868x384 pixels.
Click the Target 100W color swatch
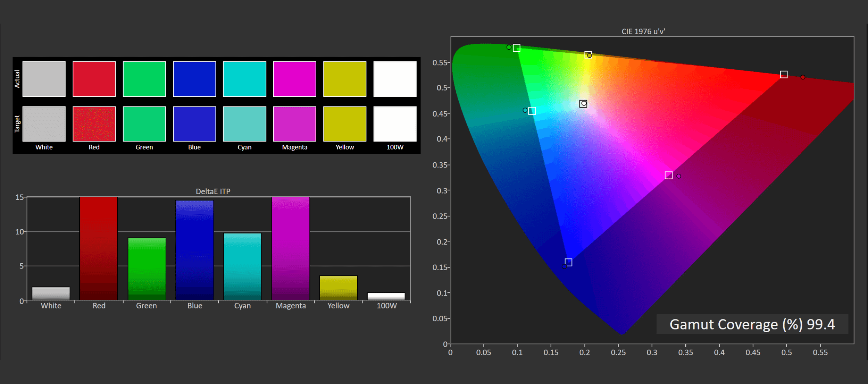[x=395, y=124]
